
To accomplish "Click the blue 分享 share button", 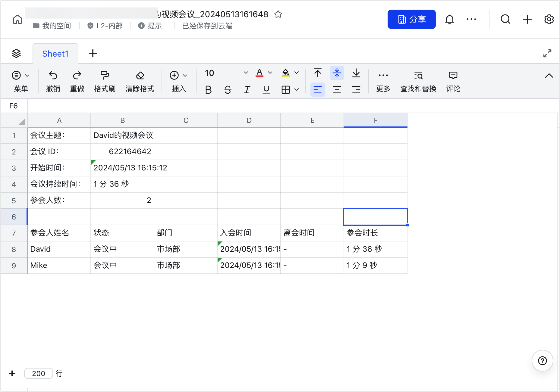I will [x=412, y=19].
